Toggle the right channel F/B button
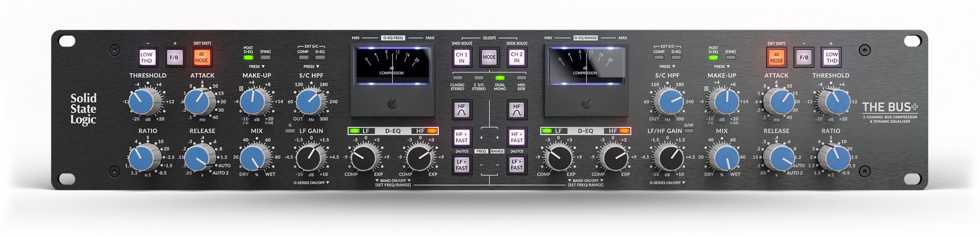980x236 pixels. [804, 57]
